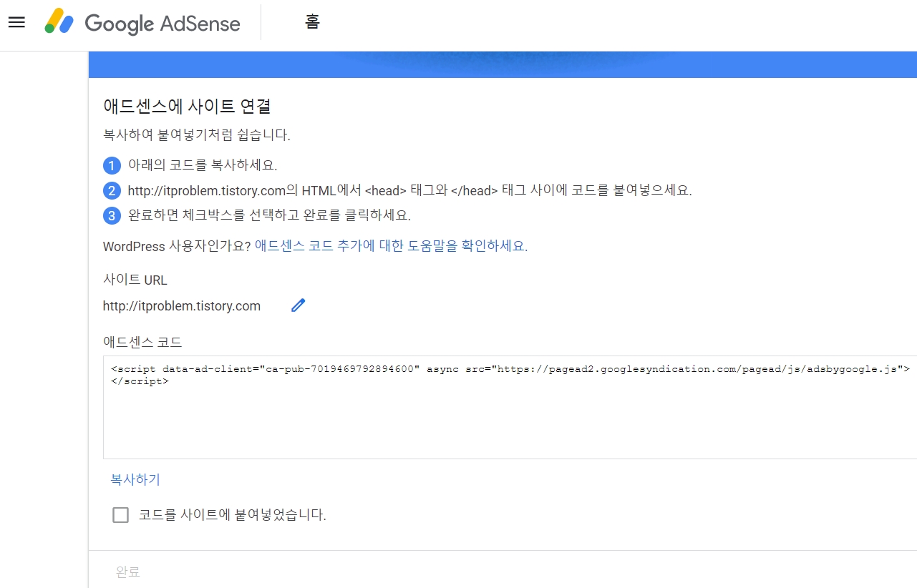Image resolution: width=917 pixels, height=588 pixels.
Task: Open the hamburger navigation menu
Action: point(16,22)
